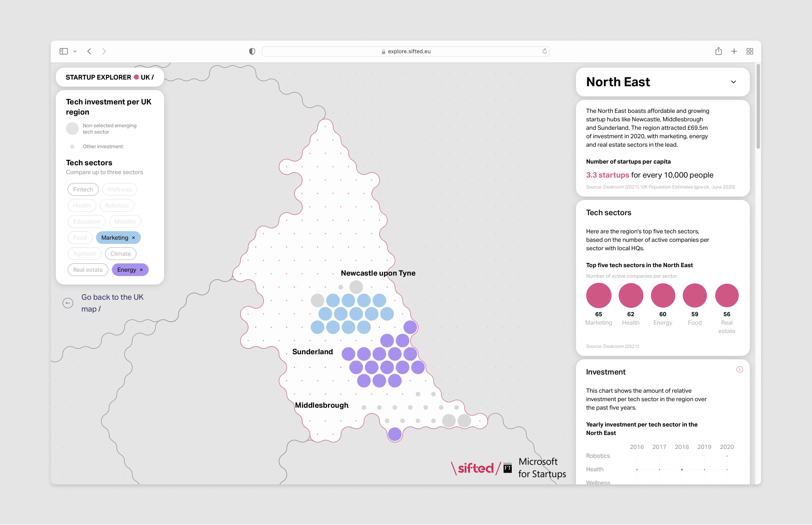Open the share sheet icon
Image resolution: width=812 pixels, height=525 pixels.
point(719,51)
